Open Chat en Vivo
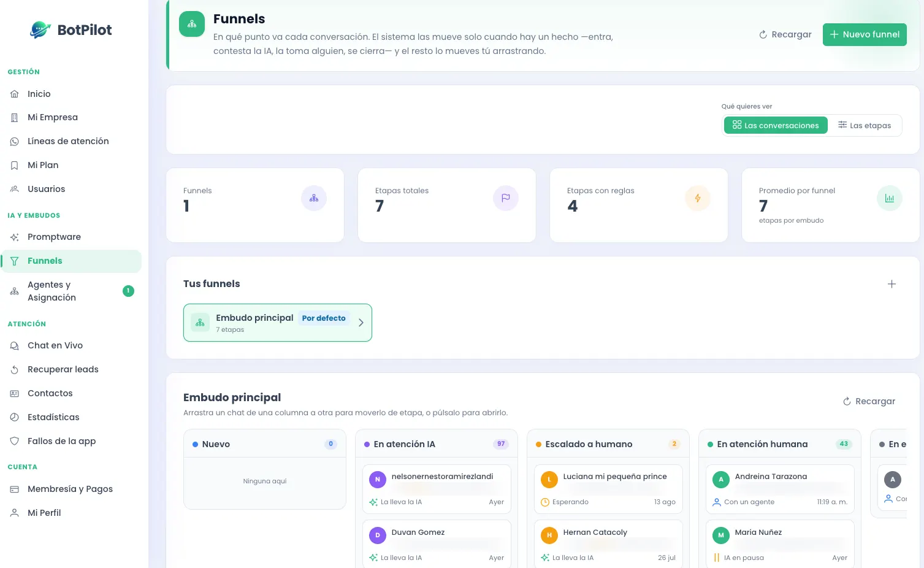924x568 pixels. coord(71,345)
